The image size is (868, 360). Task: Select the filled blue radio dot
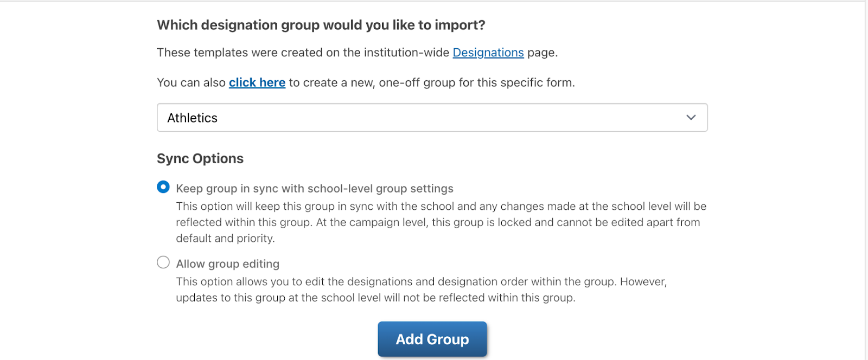point(163,187)
